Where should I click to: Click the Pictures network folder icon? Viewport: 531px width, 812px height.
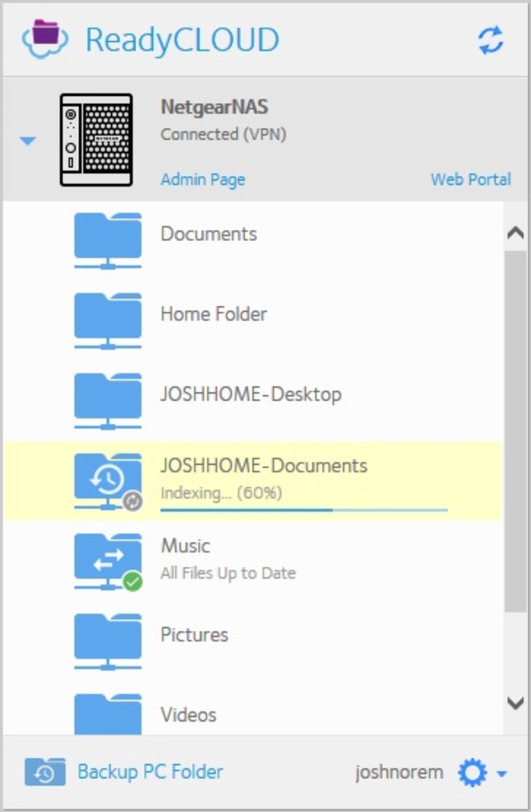click(108, 642)
